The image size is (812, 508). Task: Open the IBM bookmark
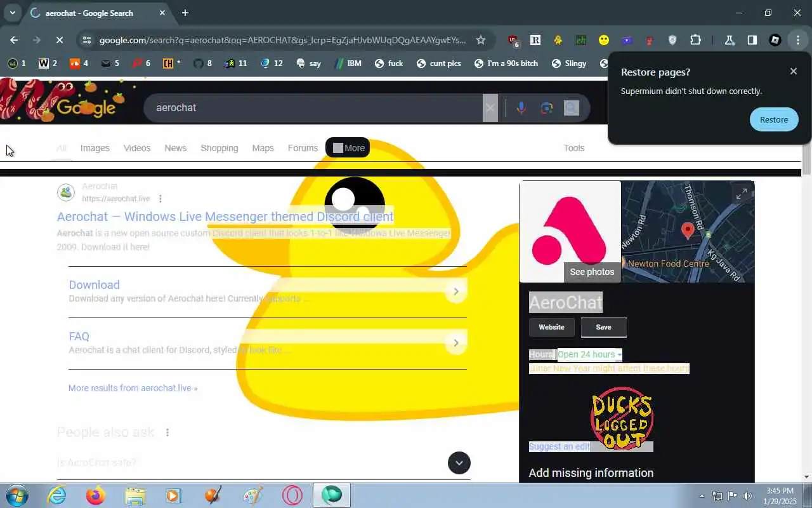348,63
